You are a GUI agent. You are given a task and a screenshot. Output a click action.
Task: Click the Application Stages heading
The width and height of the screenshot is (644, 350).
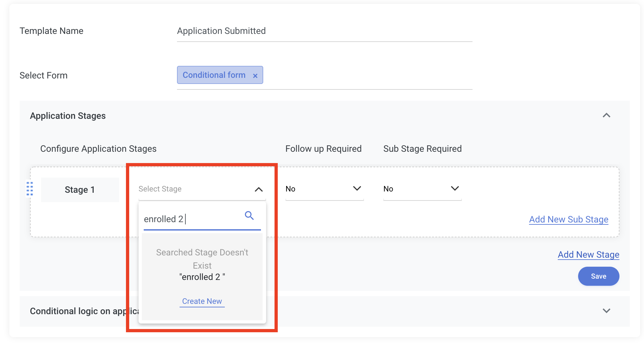68,116
